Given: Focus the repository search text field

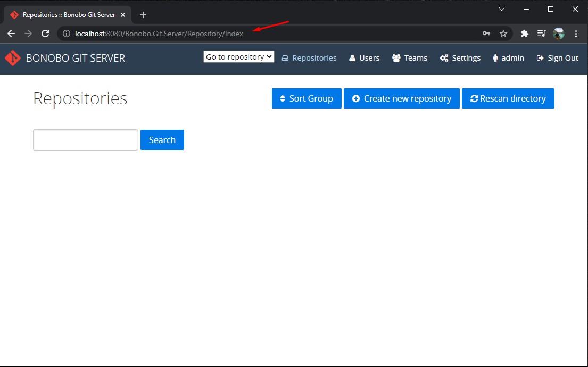Looking at the screenshot, I should pos(86,140).
